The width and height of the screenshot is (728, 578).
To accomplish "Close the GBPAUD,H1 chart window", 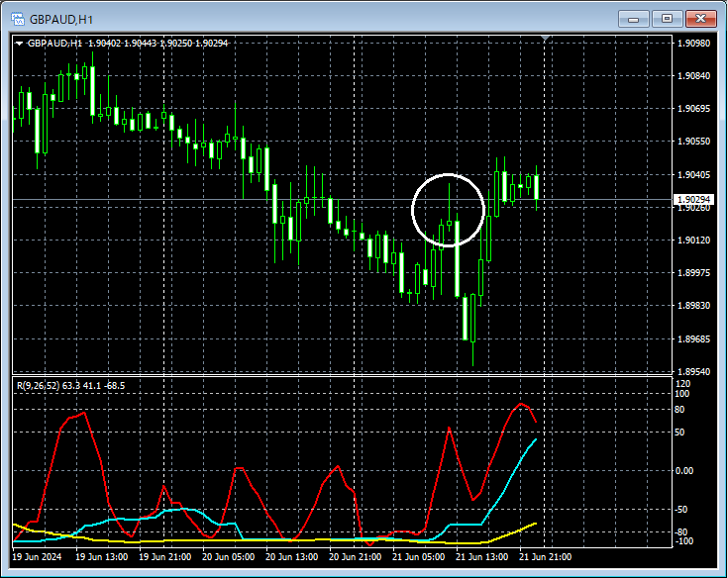I will click(700, 19).
